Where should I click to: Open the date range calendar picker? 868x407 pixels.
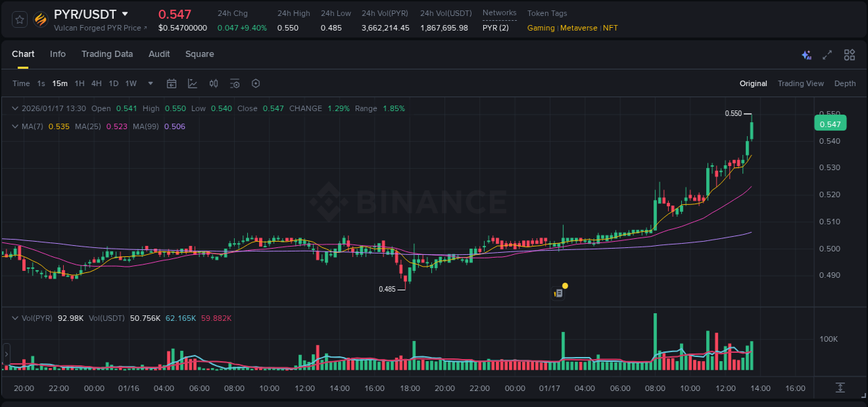click(x=172, y=83)
